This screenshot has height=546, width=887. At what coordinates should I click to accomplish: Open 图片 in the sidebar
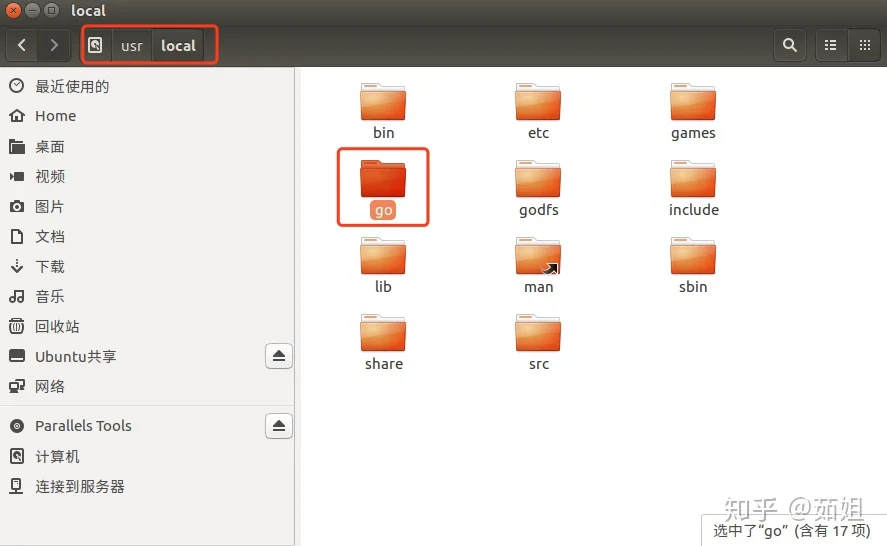(x=147, y=207)
